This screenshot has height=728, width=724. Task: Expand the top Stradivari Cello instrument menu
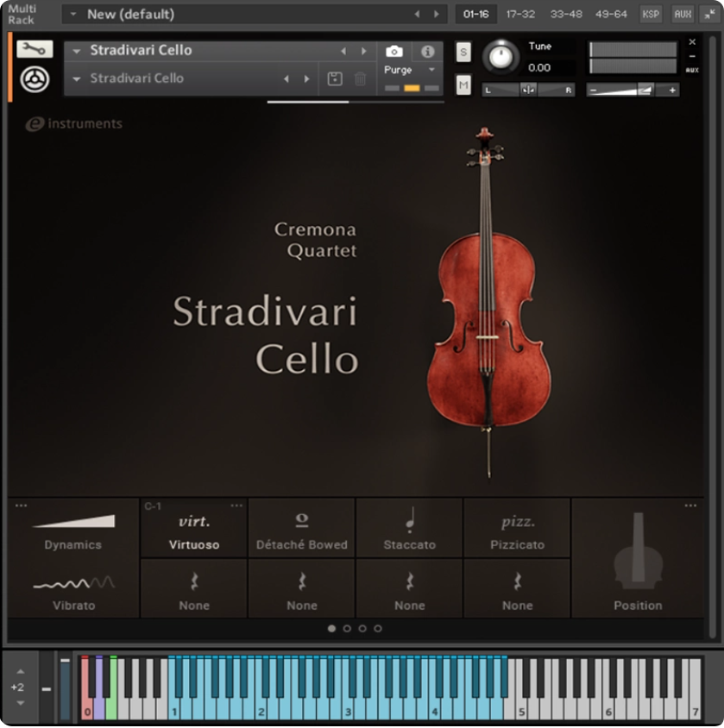(77, 51)
